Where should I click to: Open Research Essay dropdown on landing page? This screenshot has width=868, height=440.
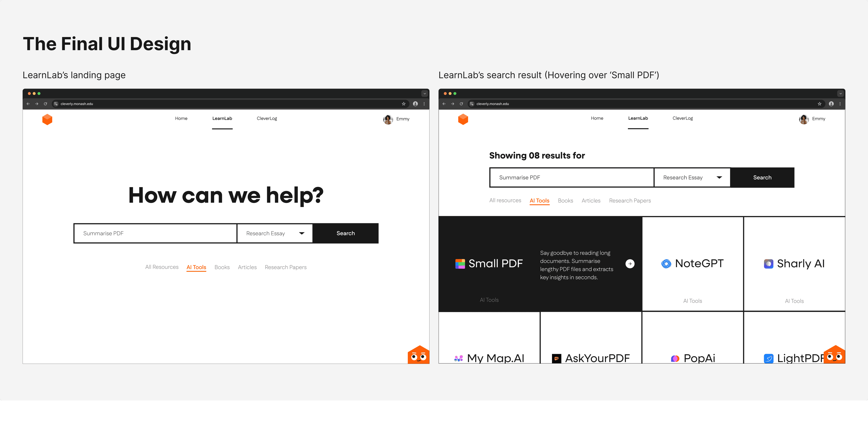point(275,233)
